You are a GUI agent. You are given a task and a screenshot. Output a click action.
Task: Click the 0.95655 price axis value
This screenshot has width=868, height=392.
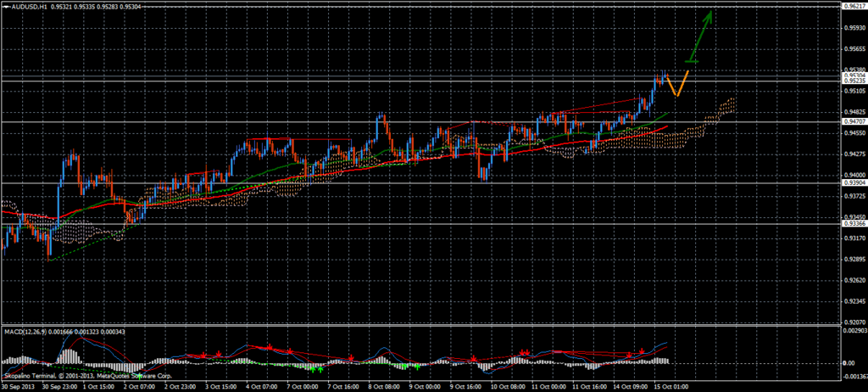(x=856, y=48)
